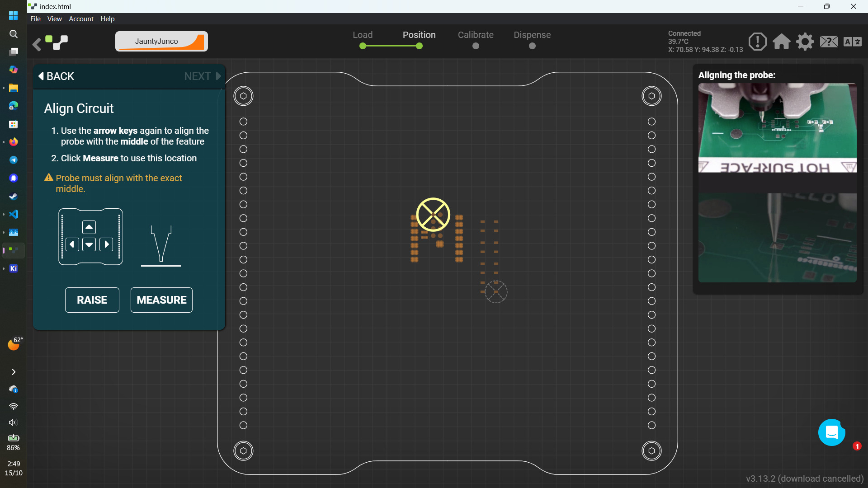Open the File menu

click(35, 19)
